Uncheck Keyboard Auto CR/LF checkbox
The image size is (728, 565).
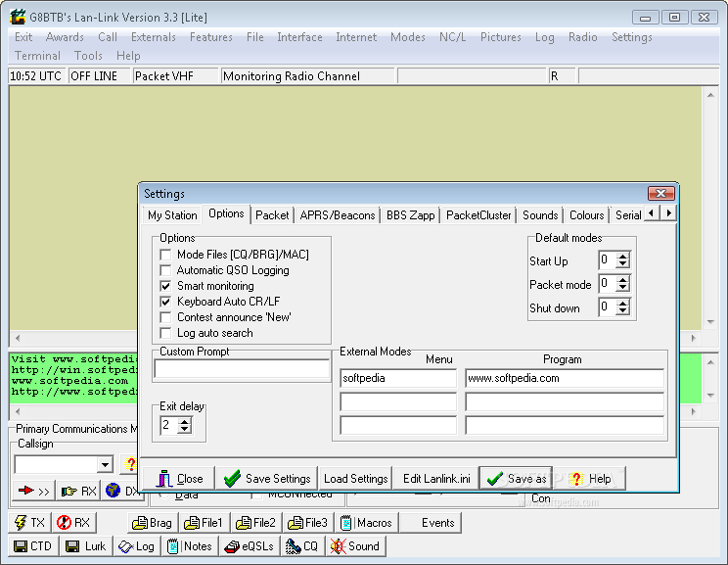pyautogui.click(x=165, y=302)
